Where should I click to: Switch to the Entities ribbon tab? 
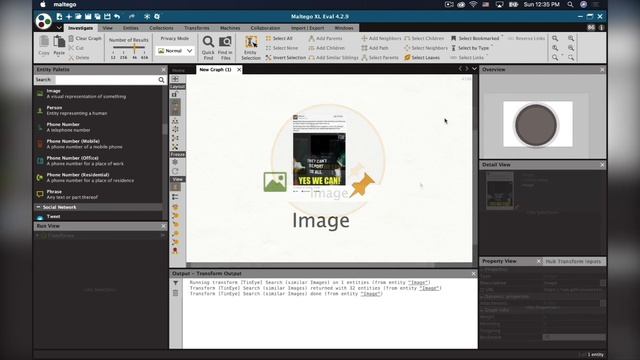click(x=131, y=28)
